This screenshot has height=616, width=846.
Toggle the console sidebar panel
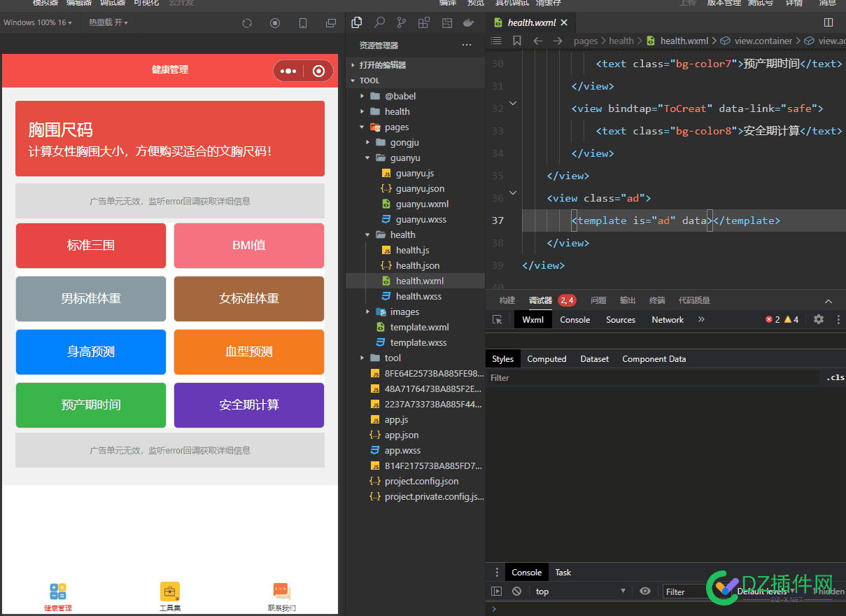point(497,591)
